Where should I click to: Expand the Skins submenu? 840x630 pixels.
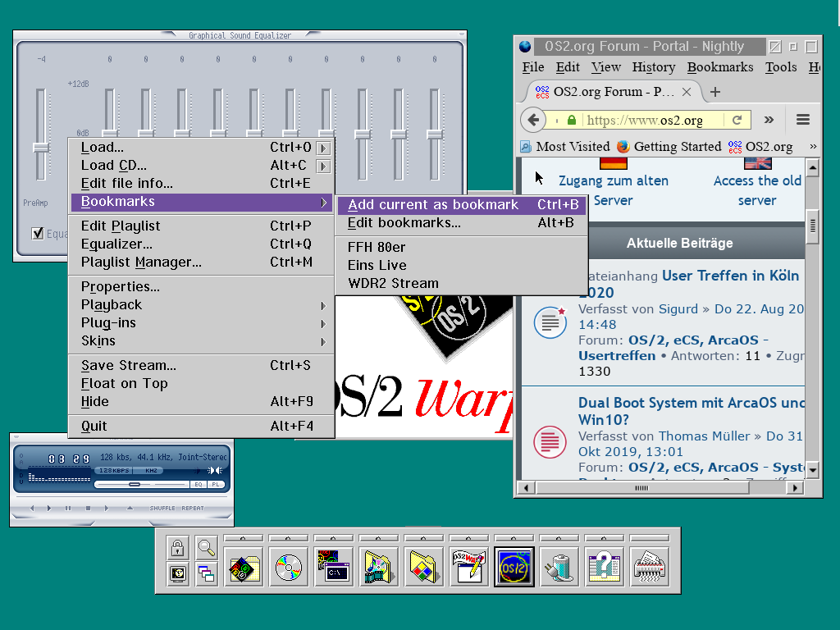[x=202, y=341]
